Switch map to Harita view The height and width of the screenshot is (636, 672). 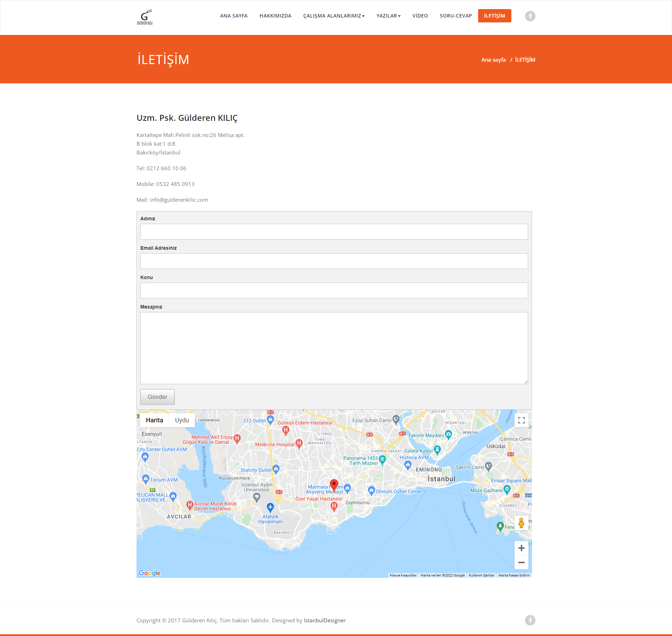(154, 420)
